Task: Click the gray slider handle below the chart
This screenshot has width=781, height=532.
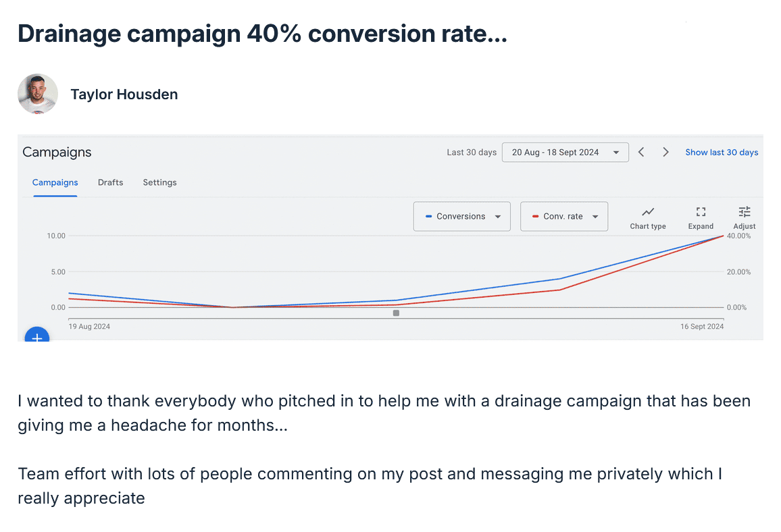Action: tap(396, 313)
